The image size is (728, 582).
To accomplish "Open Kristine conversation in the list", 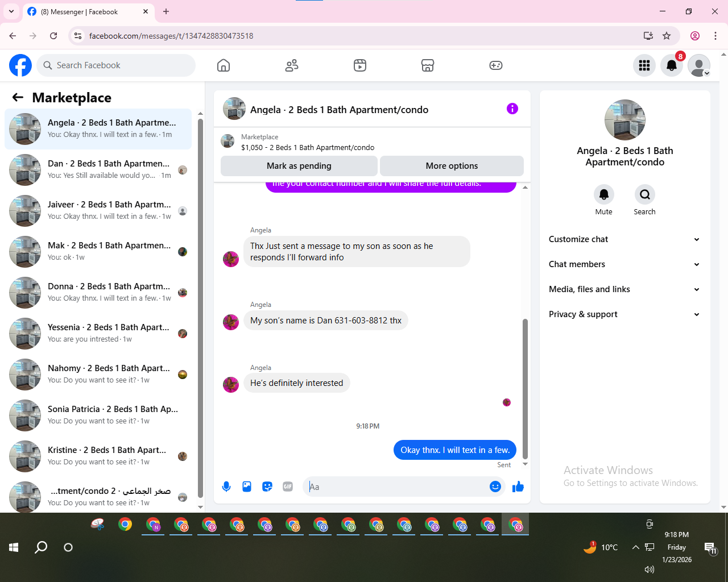I will tap(98, 456).
